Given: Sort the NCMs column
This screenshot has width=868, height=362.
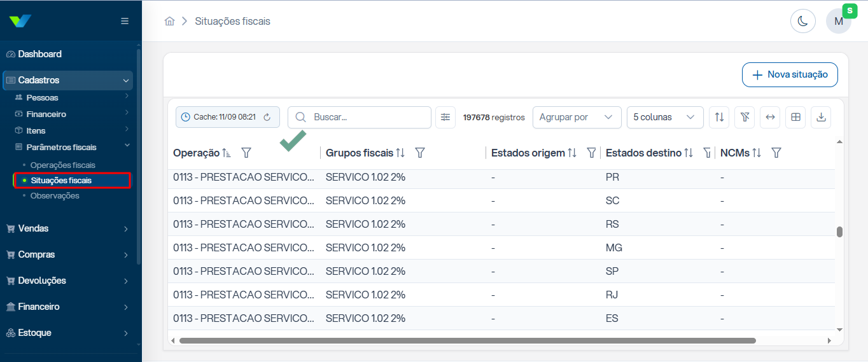Looking at the screenshot, I should pyautogui.click(x=757, y=153).
